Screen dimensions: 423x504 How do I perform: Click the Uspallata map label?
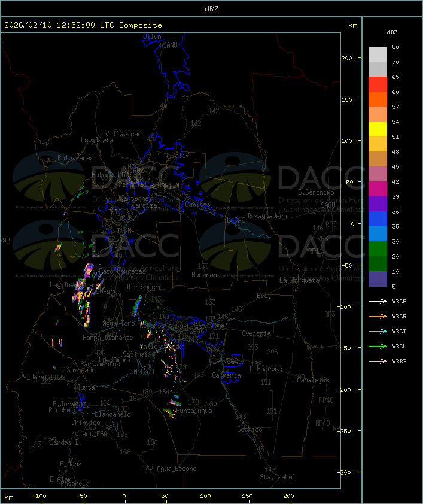click(x=97, y=141)
